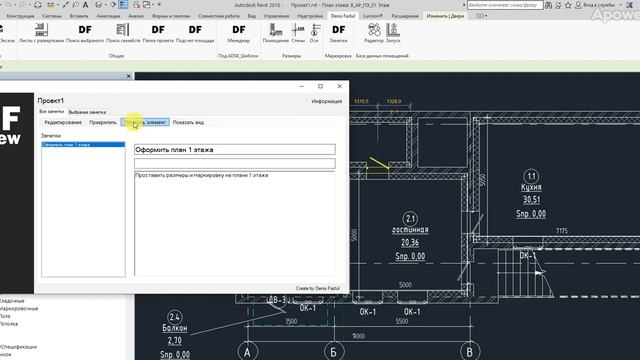Click grid bubble В on the plan
This screenshot has width=640, height=360.
(469, 351)
